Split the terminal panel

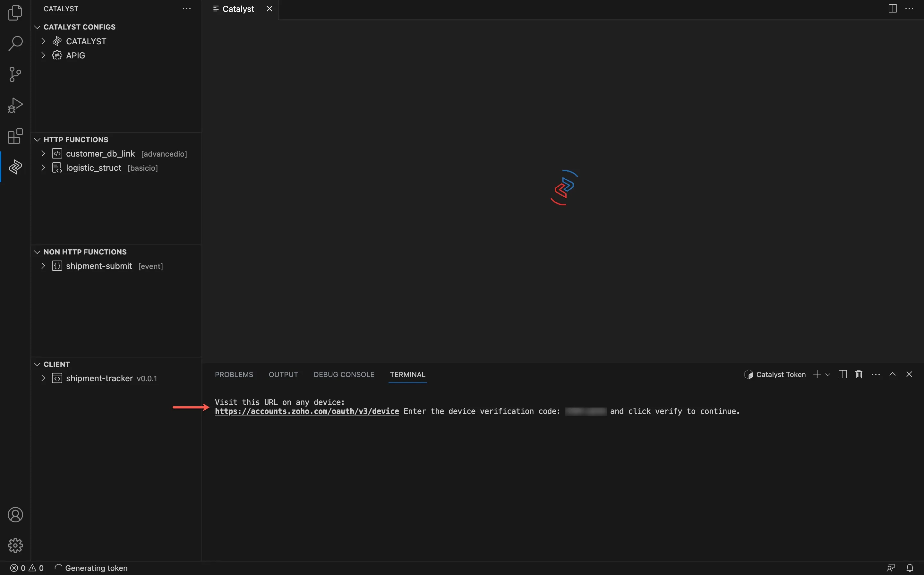[843, 374]
